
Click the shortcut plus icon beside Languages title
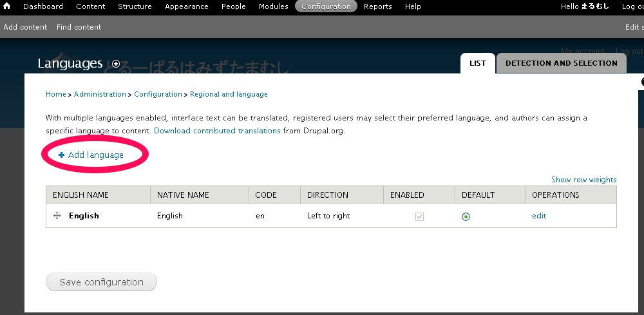pos(116,64)
